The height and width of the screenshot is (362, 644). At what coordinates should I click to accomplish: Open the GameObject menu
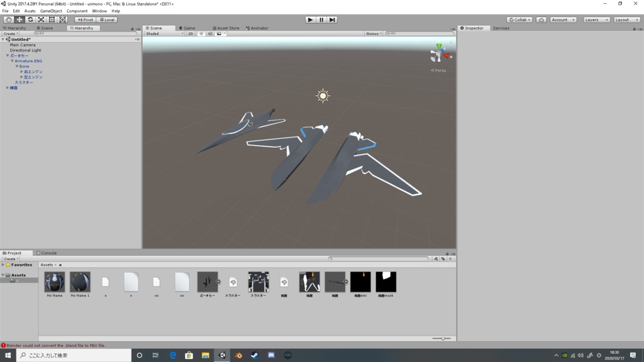(x=51, y=11)
